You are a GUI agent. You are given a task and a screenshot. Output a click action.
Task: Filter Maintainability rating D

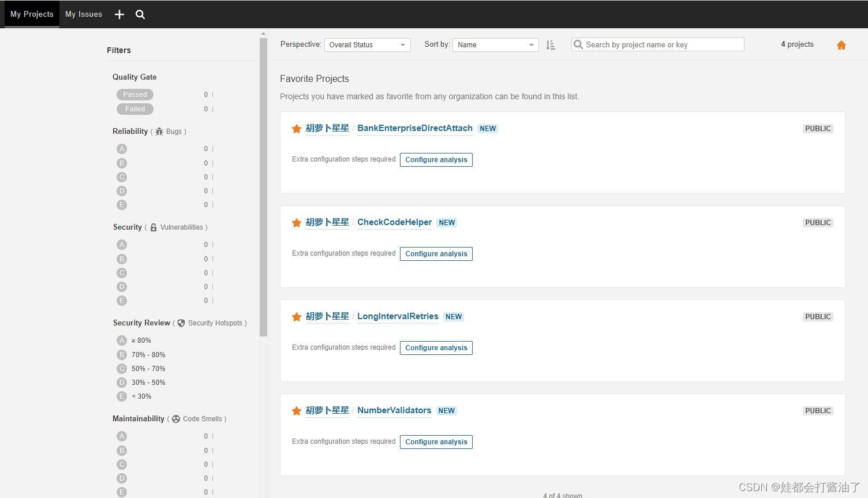pos(122,478)
